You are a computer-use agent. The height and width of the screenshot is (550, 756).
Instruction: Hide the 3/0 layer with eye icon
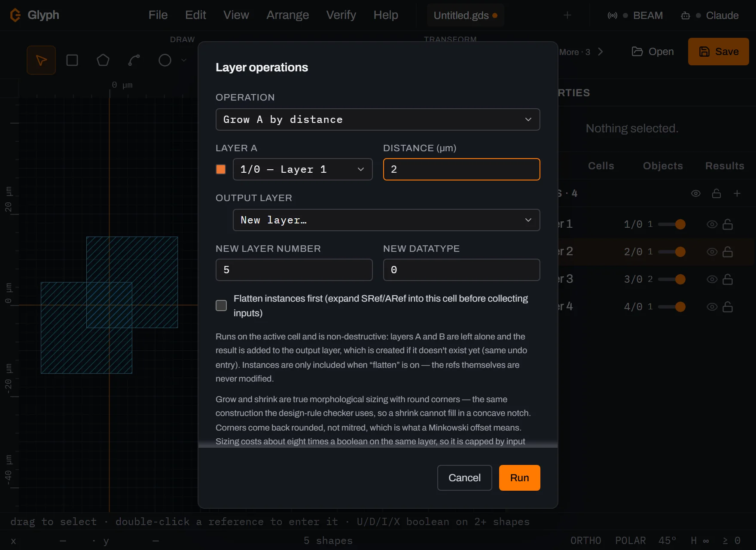click(712, 279)
